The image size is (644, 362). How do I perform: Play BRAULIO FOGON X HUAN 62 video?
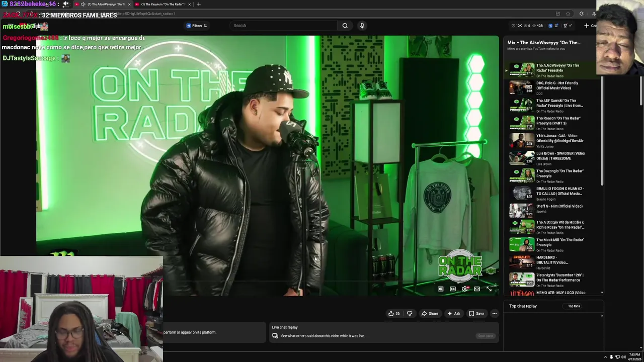click(x=553, y=193)
